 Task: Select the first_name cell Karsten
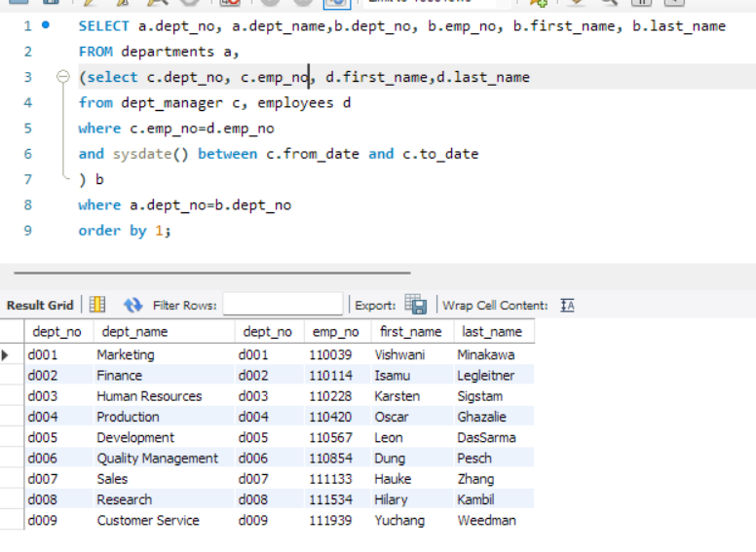[413, 396]
